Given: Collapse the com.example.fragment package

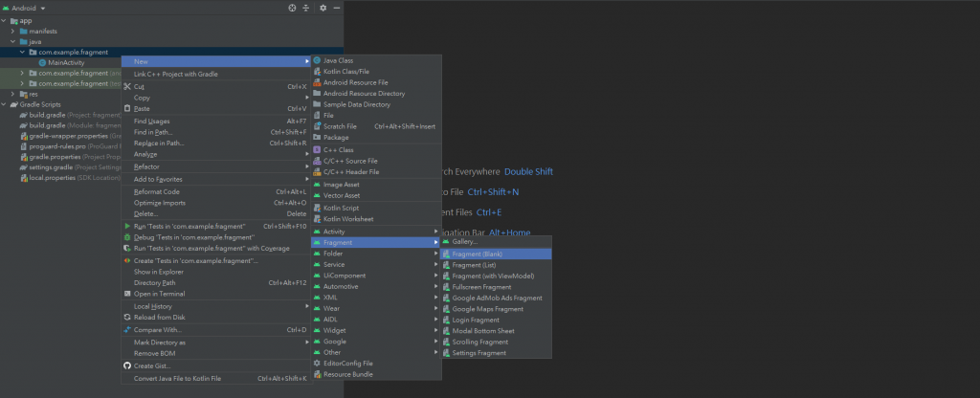Looking at the screenshot, I should pos(23,53).
